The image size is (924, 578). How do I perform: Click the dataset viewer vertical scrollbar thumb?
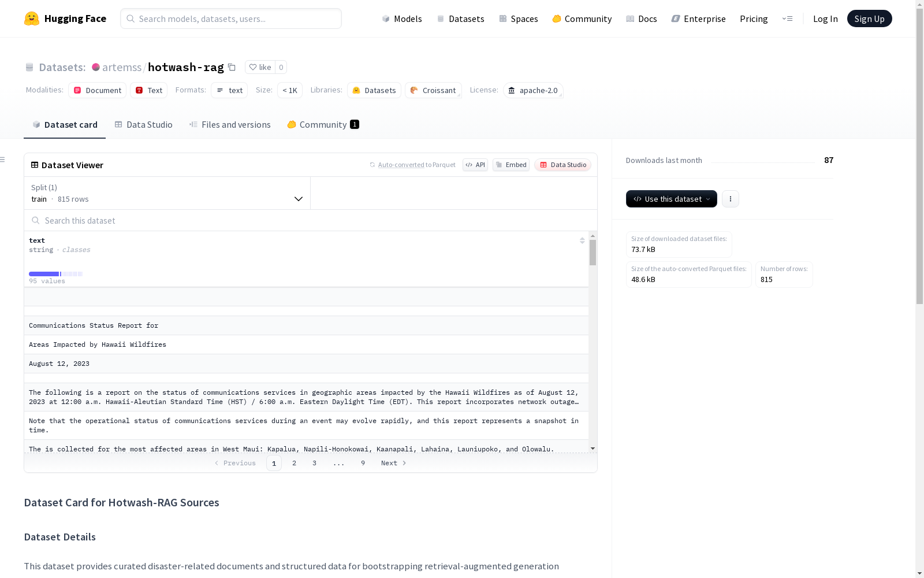[593, 253]
